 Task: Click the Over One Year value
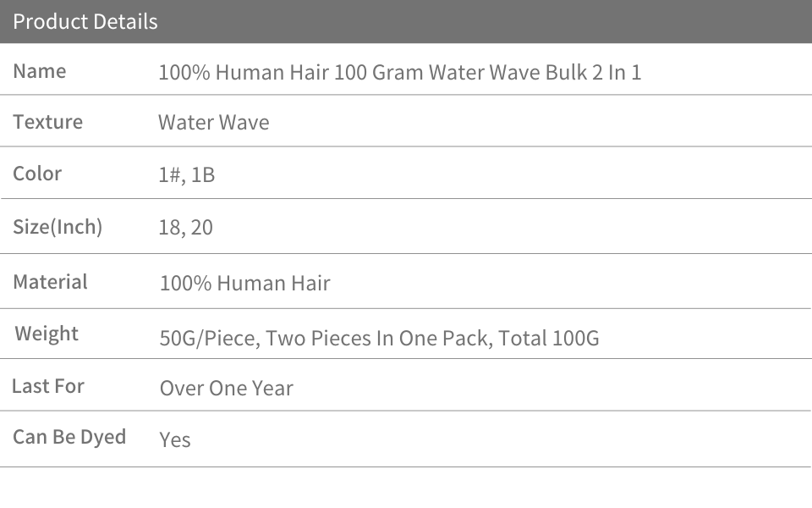(226, 389)
